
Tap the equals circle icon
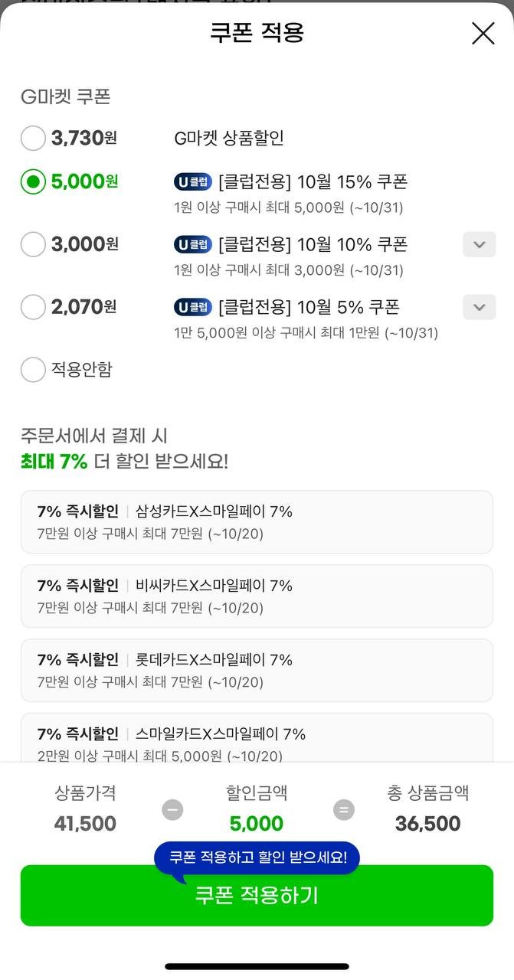(344, 809)
